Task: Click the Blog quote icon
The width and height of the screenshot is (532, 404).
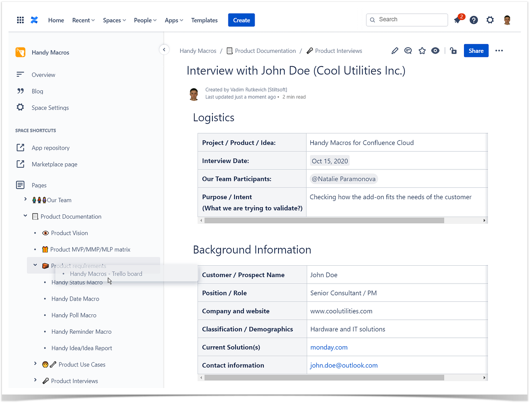Action: point(21,91)
